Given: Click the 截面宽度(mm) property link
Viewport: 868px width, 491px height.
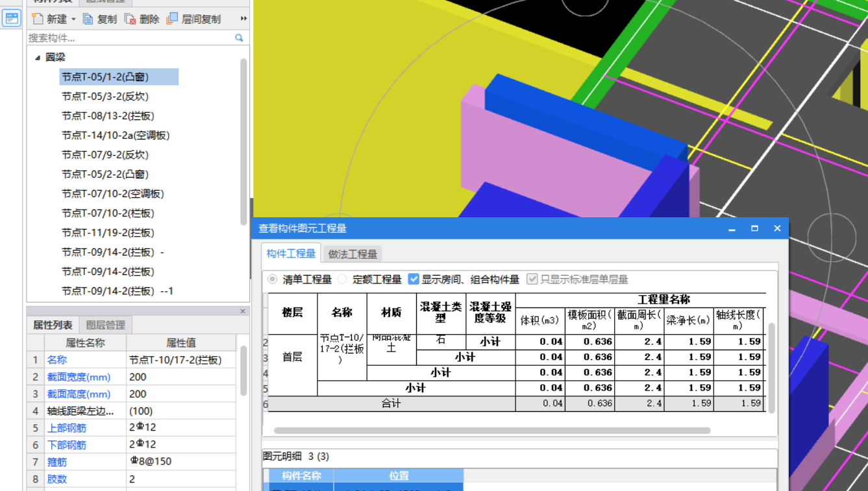Looking at the screenshot, I should coord(79,377).
